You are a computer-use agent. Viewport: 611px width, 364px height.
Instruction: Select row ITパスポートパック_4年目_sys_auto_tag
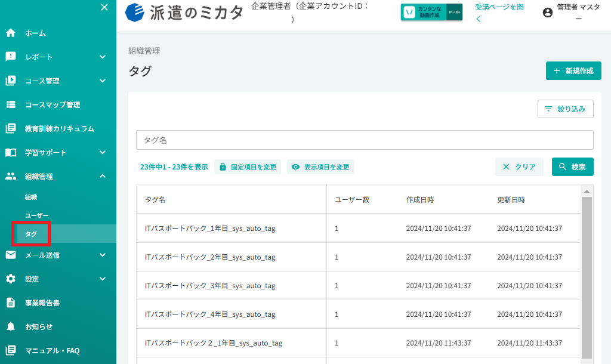pos(359,314)
